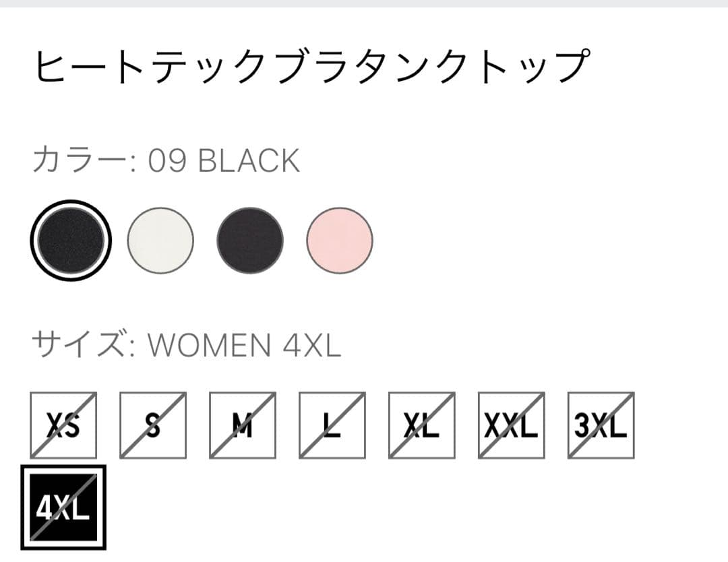728x562 pixels.
Task: Choose the S size box
Action: (153, 425)
